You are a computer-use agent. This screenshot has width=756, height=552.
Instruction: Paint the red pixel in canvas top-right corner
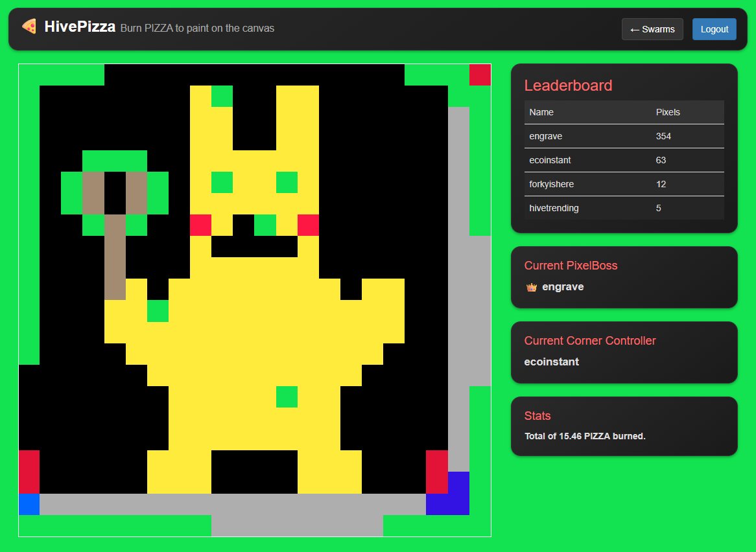pos(480,75)
